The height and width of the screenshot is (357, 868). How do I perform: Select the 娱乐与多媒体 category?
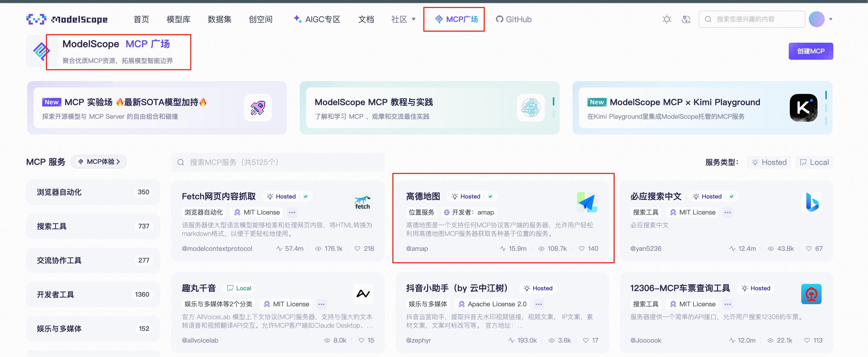(x=93, y=328)
